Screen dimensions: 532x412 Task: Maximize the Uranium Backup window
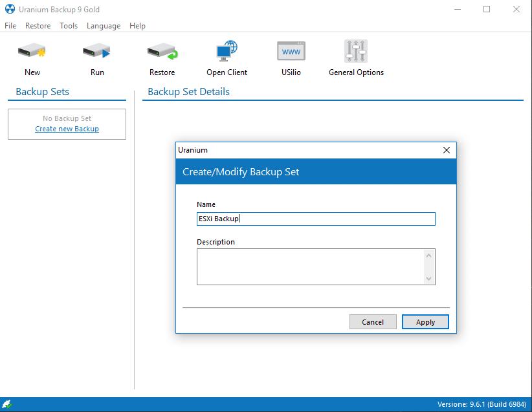click(487, 9)
